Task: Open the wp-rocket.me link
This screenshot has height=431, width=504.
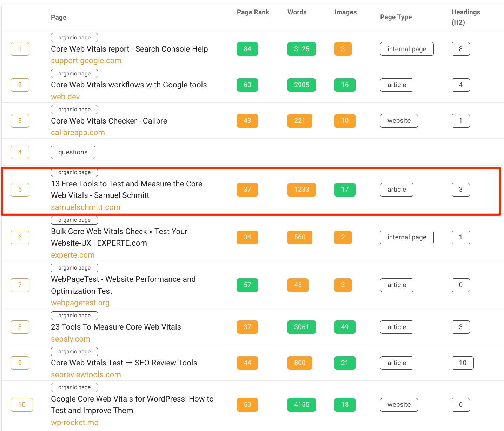Action: [x=74, y=423]
